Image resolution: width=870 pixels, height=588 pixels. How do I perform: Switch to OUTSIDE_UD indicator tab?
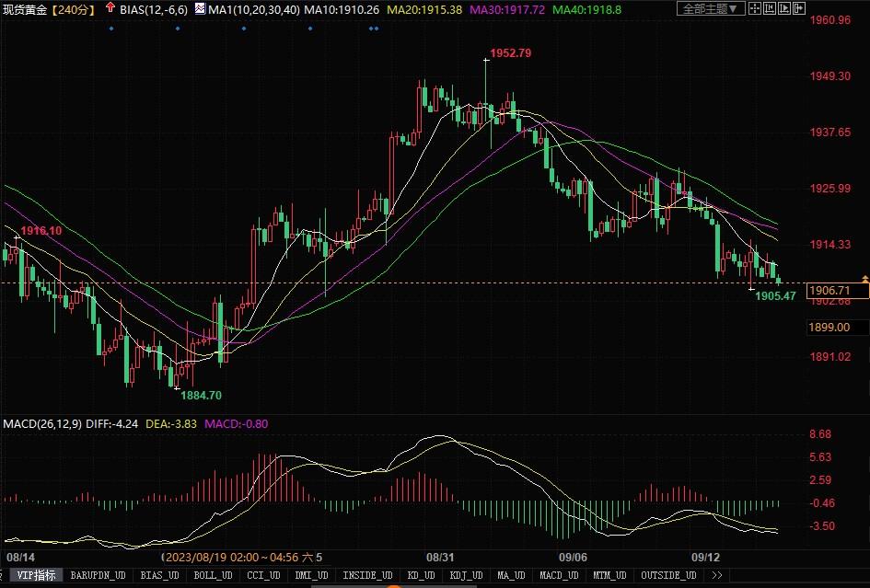click(668, 575)
